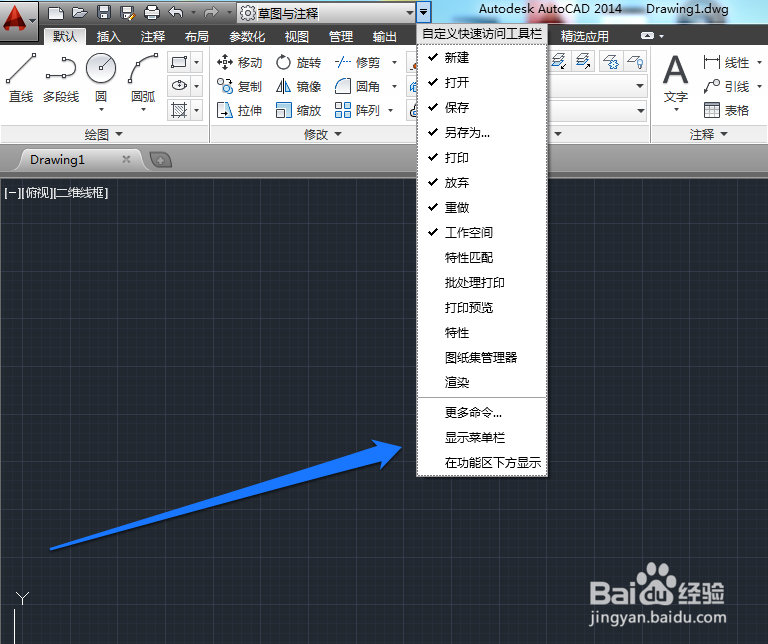The image size is (768, 644).
Task: Enable 批处理打印 in the menu
Action: coord(482,283)
